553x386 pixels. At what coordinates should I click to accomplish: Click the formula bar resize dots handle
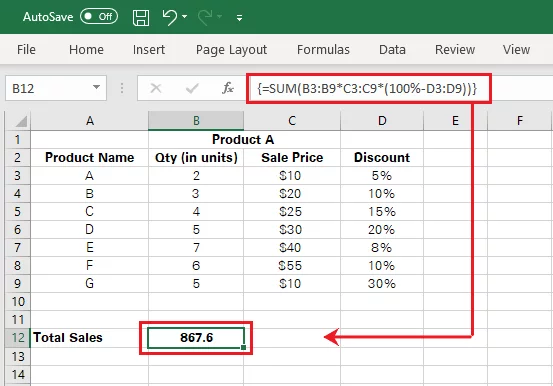pos(122,88)
